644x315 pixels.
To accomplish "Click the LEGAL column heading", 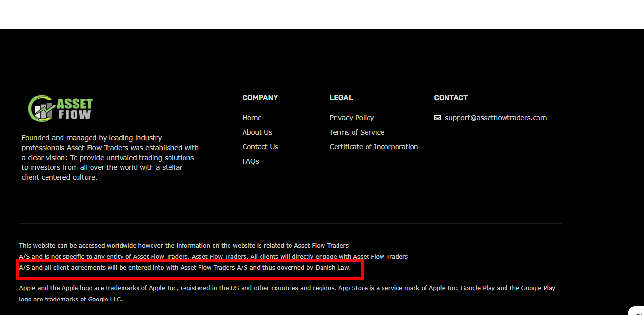I will [x=341, y=98].
